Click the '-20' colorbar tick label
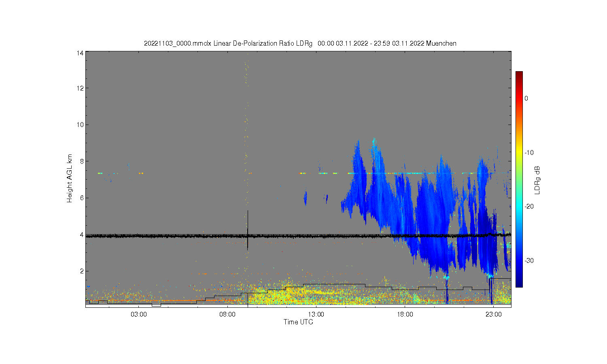Image resolution: width=607 pixels, height=364 pixels. pos(529,206)
